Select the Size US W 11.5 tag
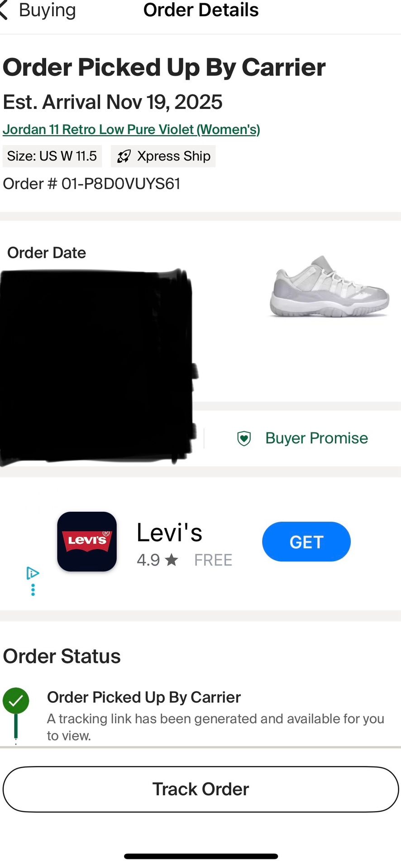Screen dimensions: 401x868 [52, 156]
